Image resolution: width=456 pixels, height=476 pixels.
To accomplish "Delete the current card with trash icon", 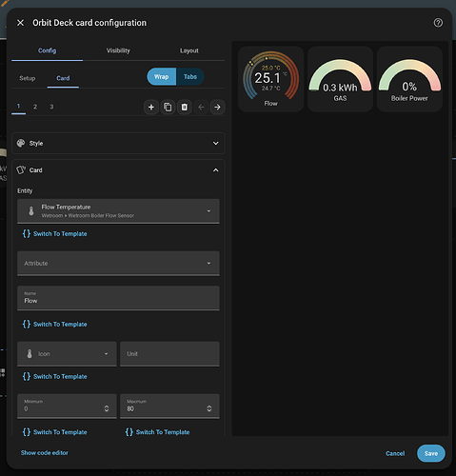I will 185,108.
